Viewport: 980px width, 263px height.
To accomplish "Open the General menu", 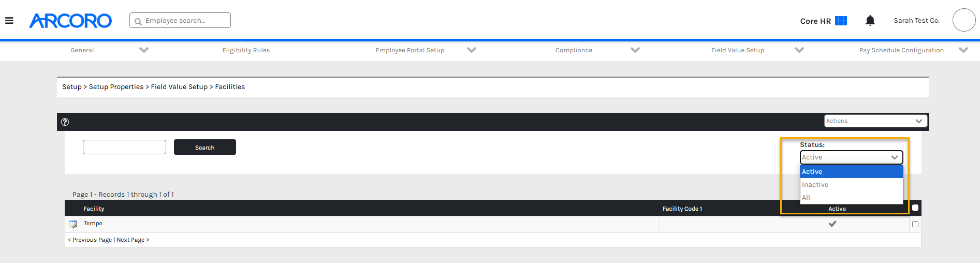I will click(x=82, y=50).
